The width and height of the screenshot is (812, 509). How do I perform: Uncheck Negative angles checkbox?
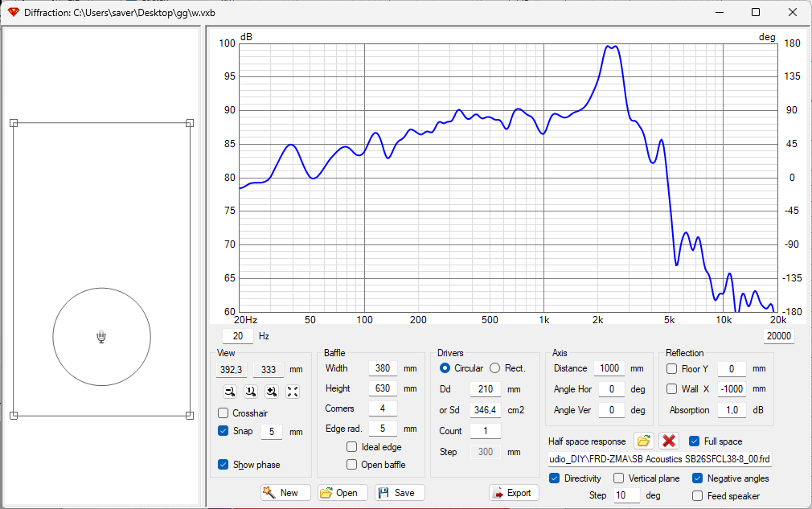pyautogui.click(x=698, y=478)
